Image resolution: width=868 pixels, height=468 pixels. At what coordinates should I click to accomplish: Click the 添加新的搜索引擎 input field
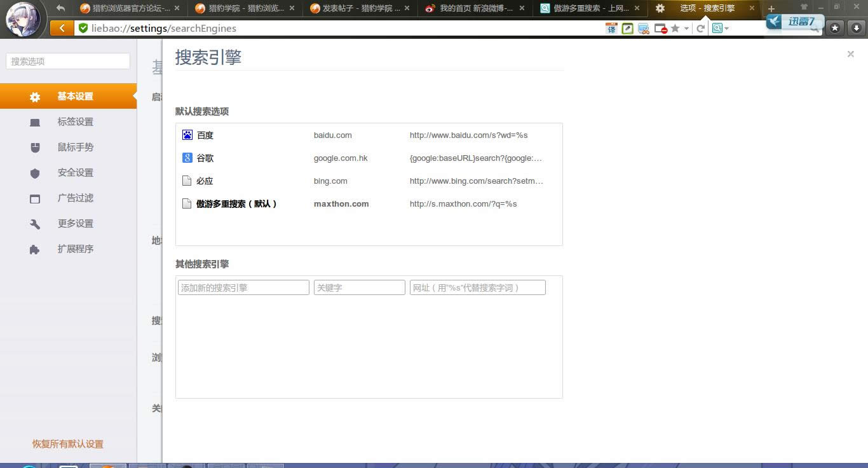tap(243, 287)
